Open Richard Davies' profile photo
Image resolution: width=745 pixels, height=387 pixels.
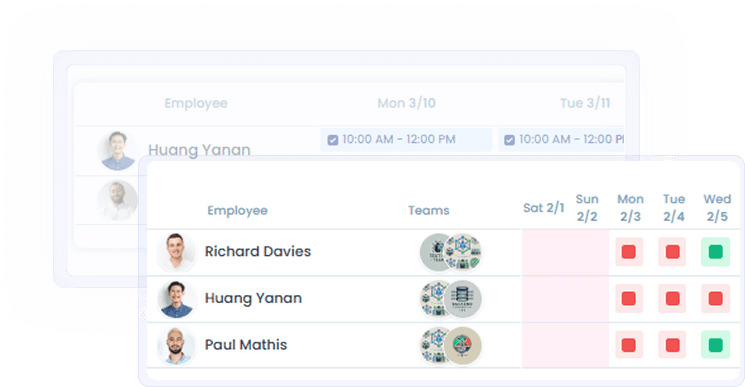176,252
